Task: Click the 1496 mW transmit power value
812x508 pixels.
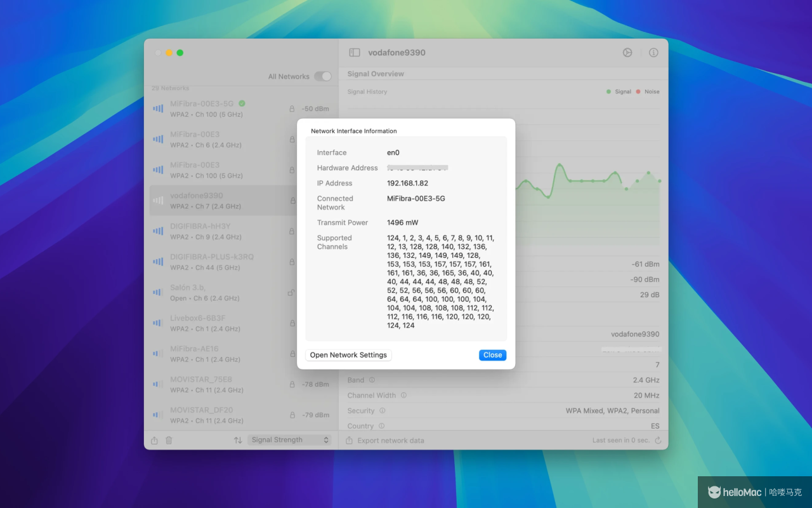Action: (404, 222)
